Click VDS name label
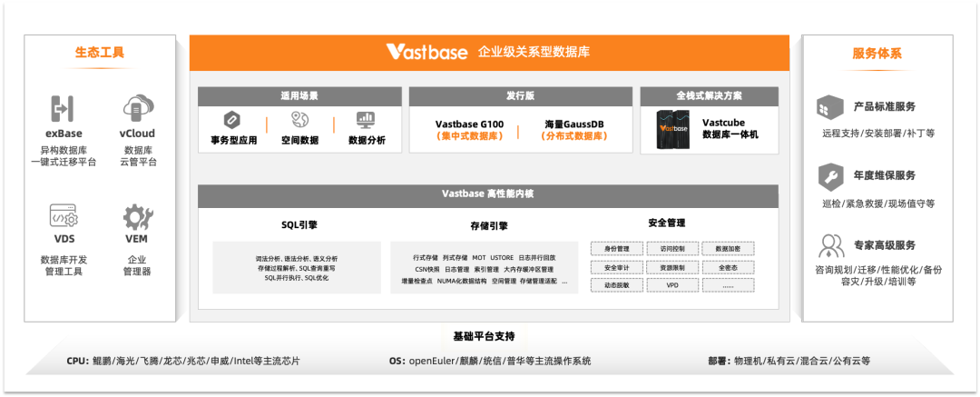Screen dimensions: 980x397 64,239
